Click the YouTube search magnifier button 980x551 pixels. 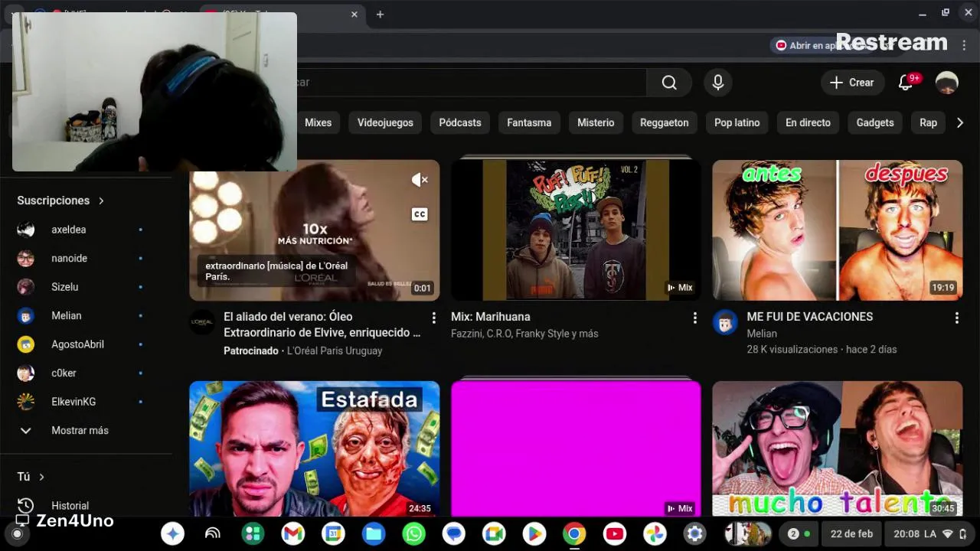point(669,83)
